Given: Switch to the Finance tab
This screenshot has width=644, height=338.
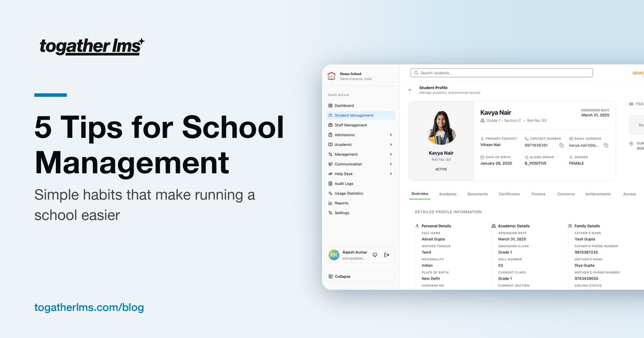Looking at the screenshot, I should (538, 194).
